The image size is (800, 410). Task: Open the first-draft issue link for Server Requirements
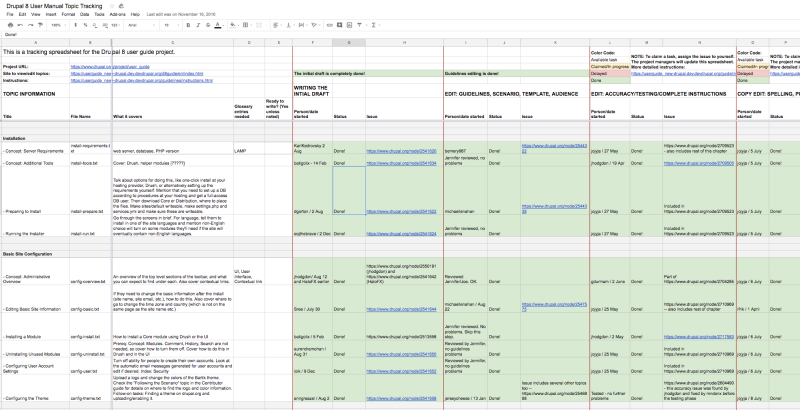[x=401, y=151]
